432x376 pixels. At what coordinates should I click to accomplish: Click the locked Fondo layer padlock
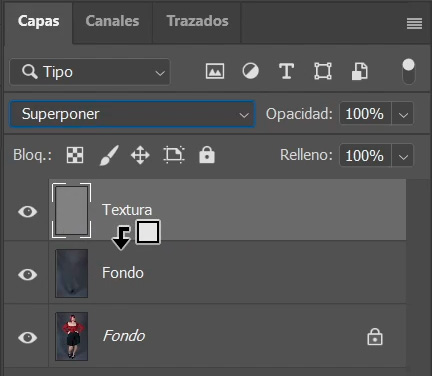point(375,337)
